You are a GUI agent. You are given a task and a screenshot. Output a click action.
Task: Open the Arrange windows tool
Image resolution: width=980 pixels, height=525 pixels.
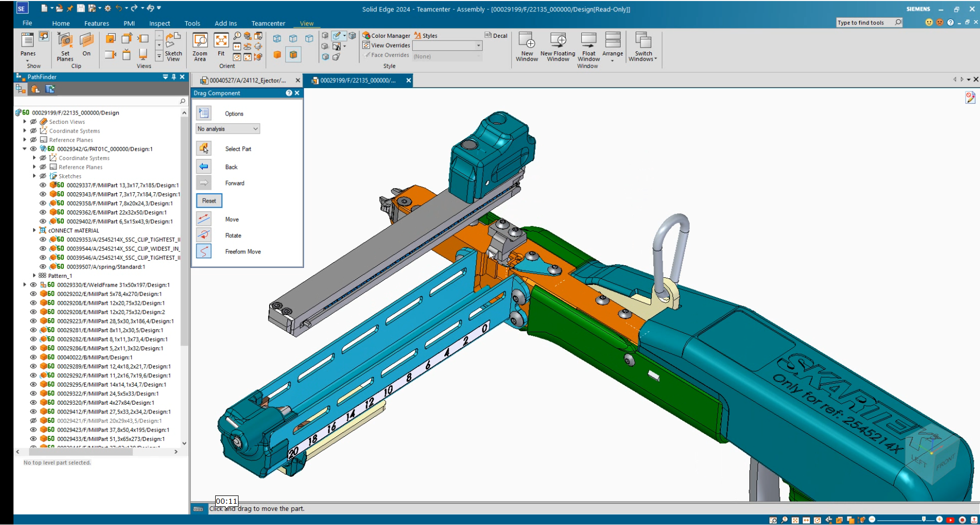(x=612, y=47)
